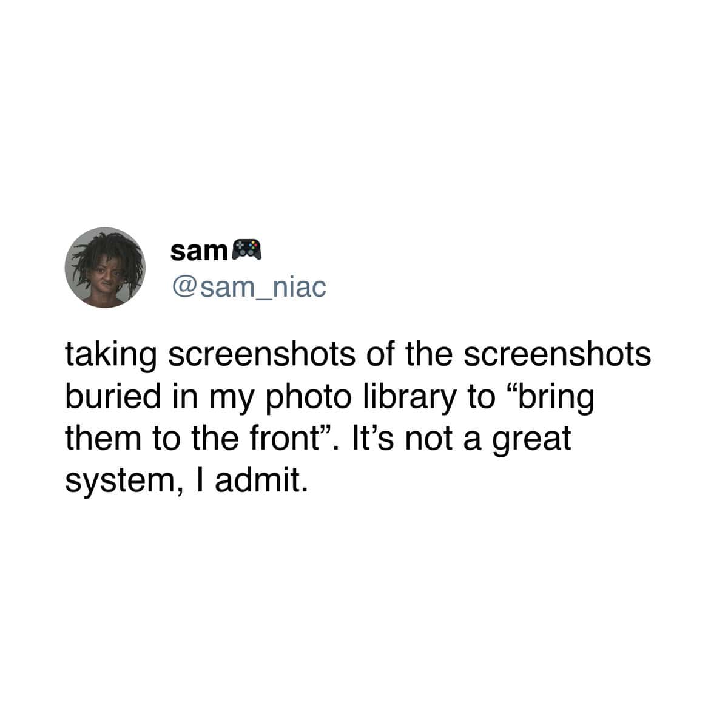Image resolution: width=728 pixels, height=728 pixels.
Task: Click the "screenshots" word ending the first line
Action: [x=558, y=356]
